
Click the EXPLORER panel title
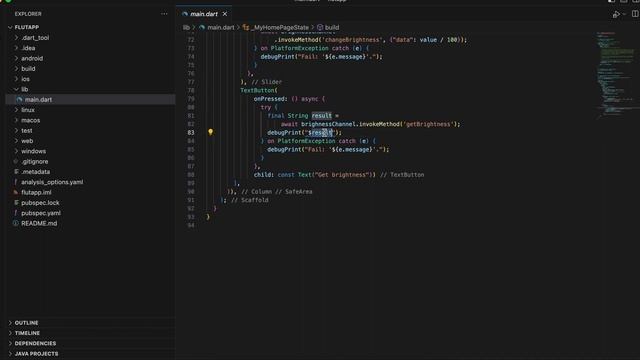pyautogui.click(x=28, y=14)
